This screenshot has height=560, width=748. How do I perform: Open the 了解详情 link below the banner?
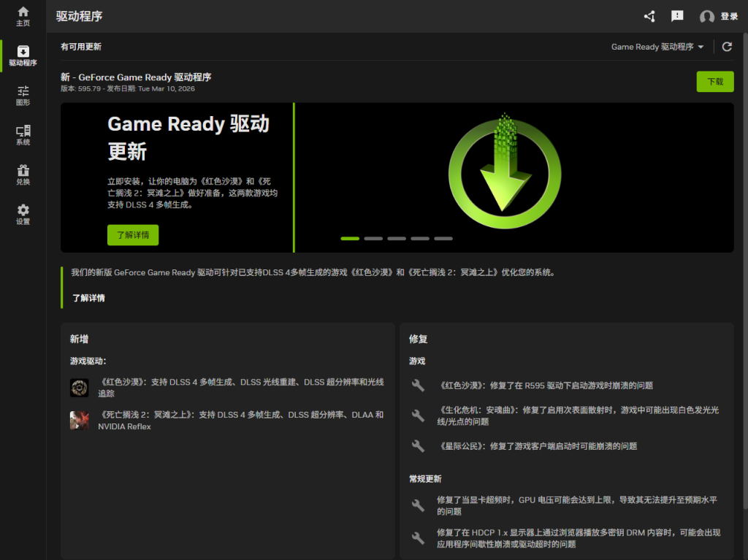[x=88, y=298]
